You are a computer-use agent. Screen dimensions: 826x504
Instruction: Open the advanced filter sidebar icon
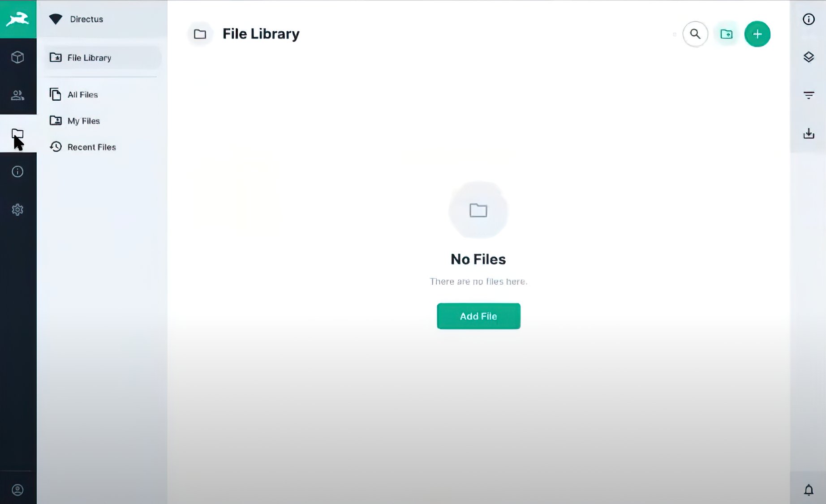[x=809, y=95]
